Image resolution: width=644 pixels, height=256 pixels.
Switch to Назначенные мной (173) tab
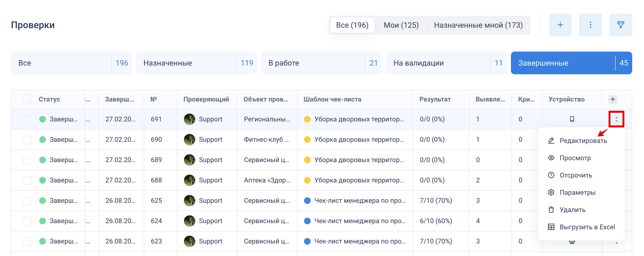pyautogui.click(x=478, y=25)
